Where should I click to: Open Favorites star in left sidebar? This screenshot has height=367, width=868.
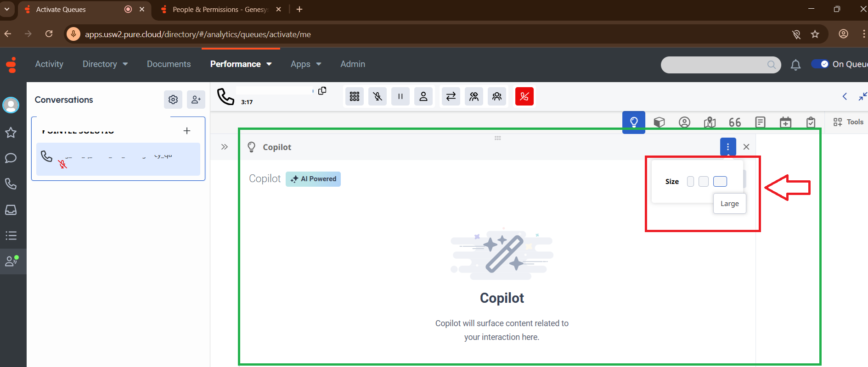pos(11,133)
